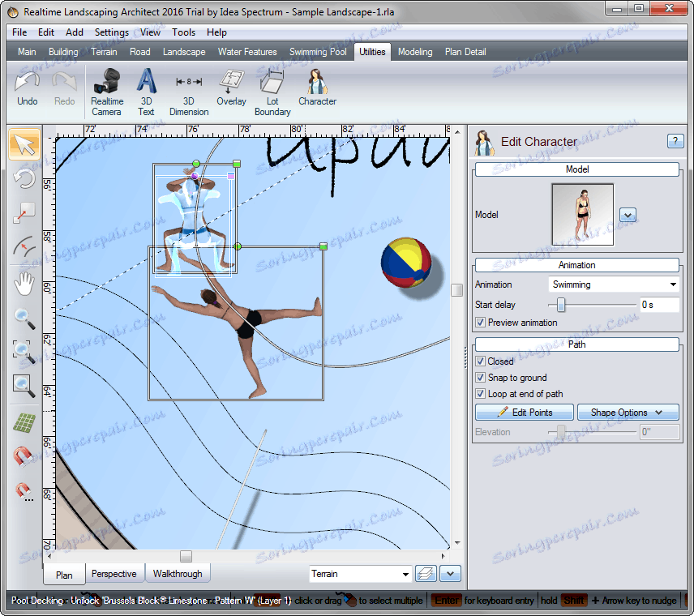Screen dimensions: 694x616
Task: Click the Start delay value field
Action: [x=659, y=305]
